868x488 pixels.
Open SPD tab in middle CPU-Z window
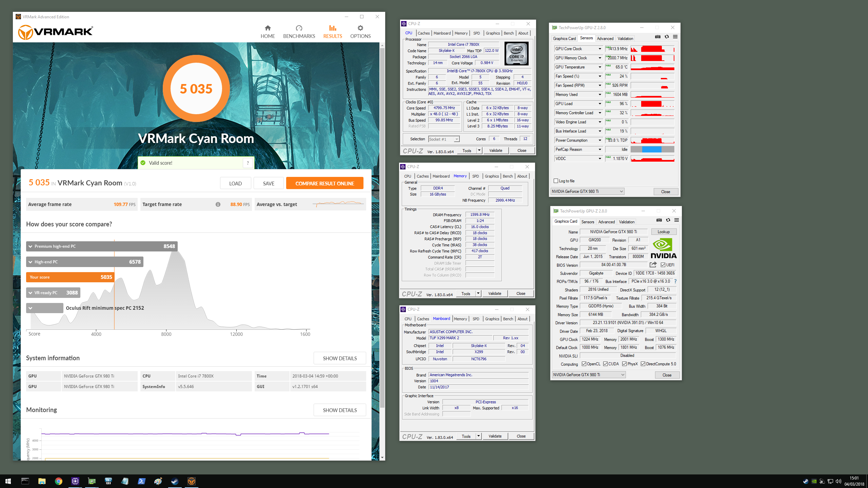pos(475,176)
